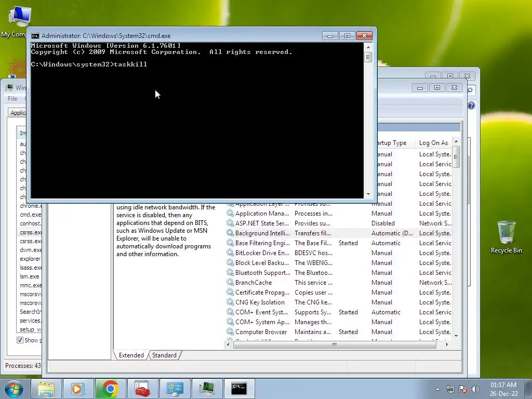Image resolution: width=532 pixels, height=399 pixels.
Task: Open the File menu in Task Manager
Action: (x=12, y=98)
